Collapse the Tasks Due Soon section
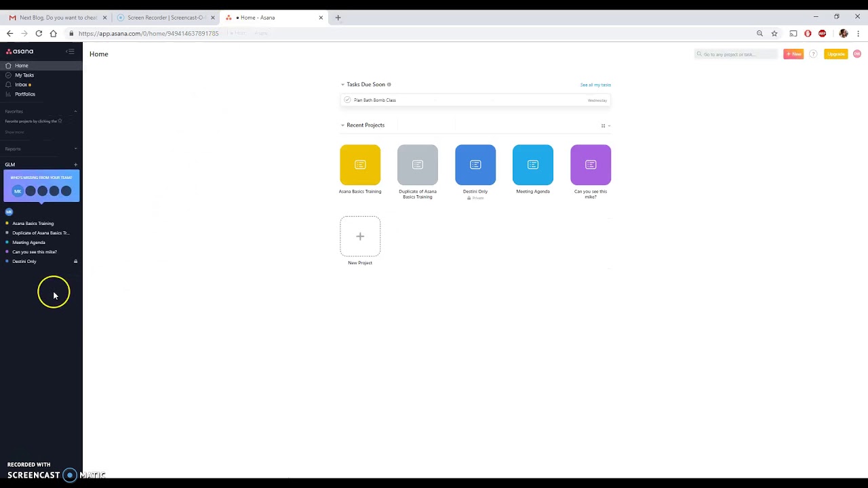The image size is (868, 488). pyautogui.click(x=342, y=85)
